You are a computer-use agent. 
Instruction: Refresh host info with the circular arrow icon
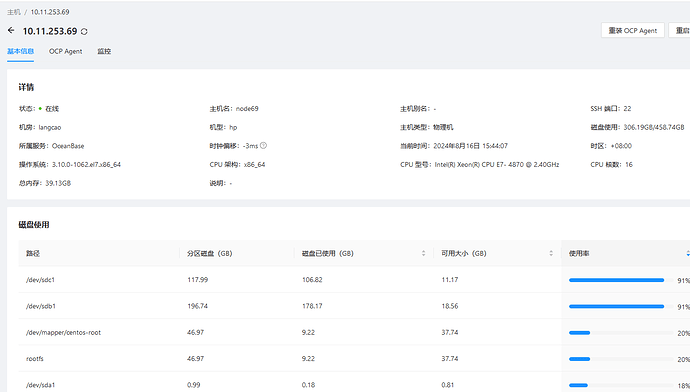[84, 31]
